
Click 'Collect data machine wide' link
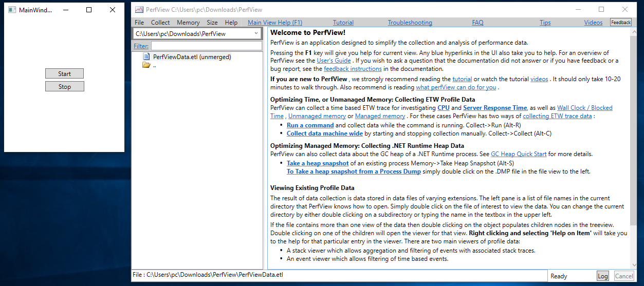click(x=325, y=134)
